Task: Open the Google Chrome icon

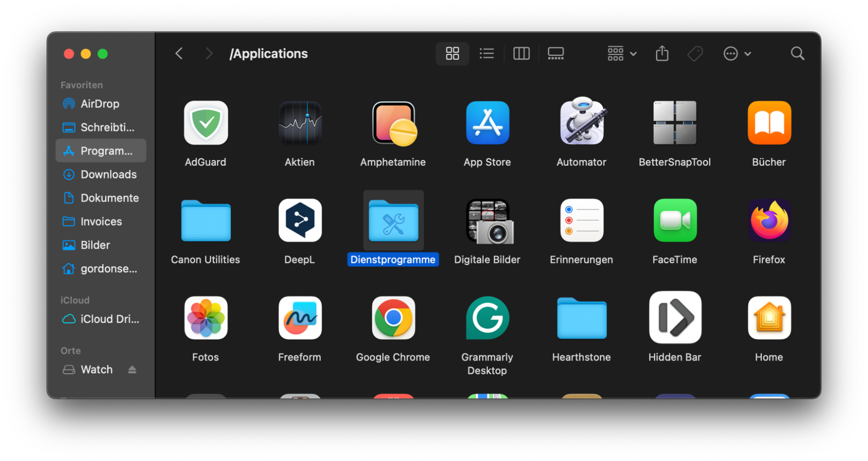Action: [393, 318]
